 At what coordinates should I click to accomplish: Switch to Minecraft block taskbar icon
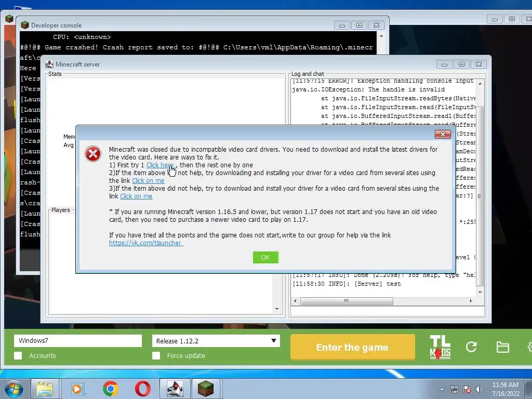coord(206,389)
